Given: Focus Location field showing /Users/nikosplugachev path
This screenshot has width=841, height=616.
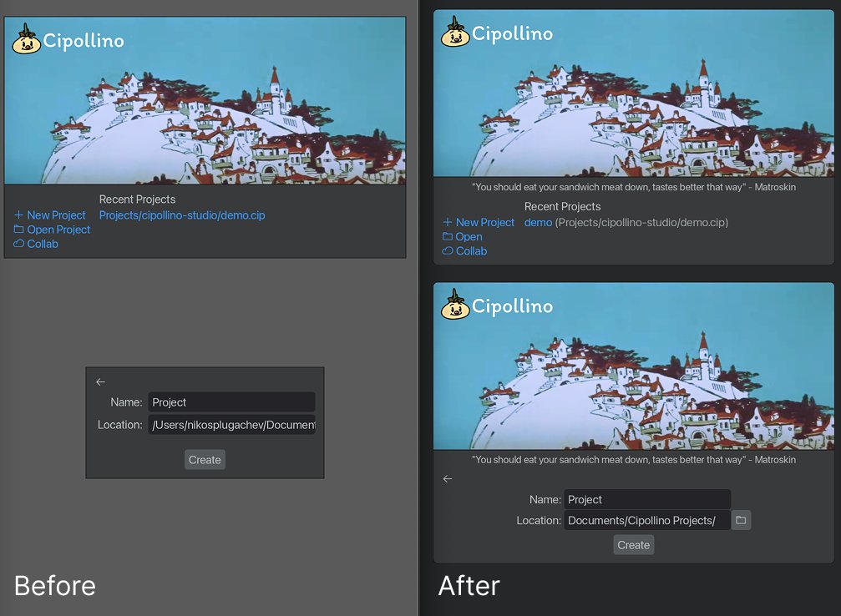Looking at the screenshot, I should 231,425.
